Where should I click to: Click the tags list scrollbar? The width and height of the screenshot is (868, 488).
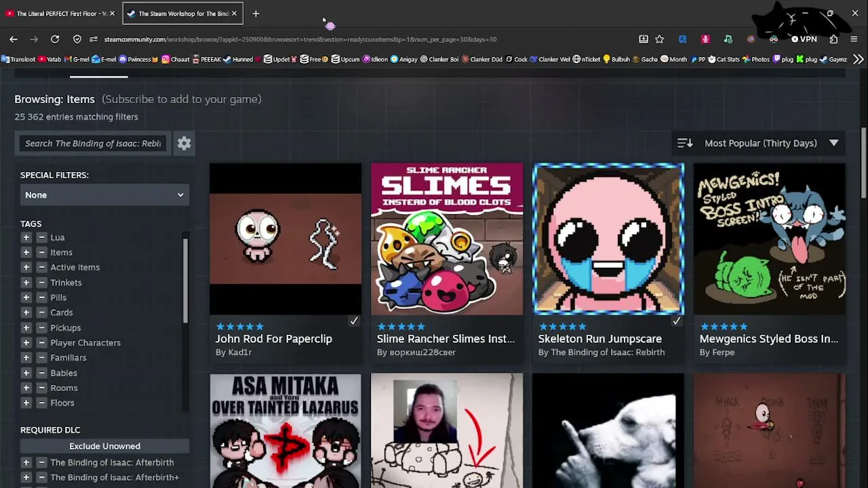[185, 281]
